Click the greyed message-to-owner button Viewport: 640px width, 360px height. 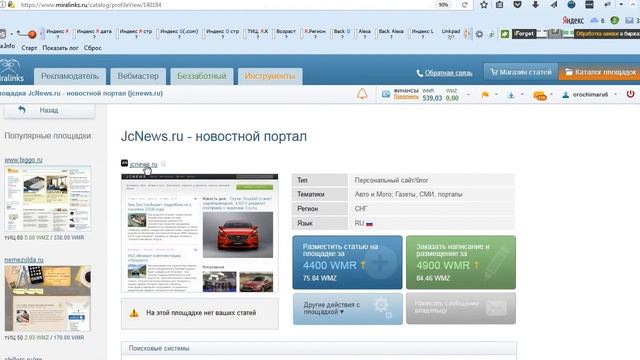pos(461,309)
